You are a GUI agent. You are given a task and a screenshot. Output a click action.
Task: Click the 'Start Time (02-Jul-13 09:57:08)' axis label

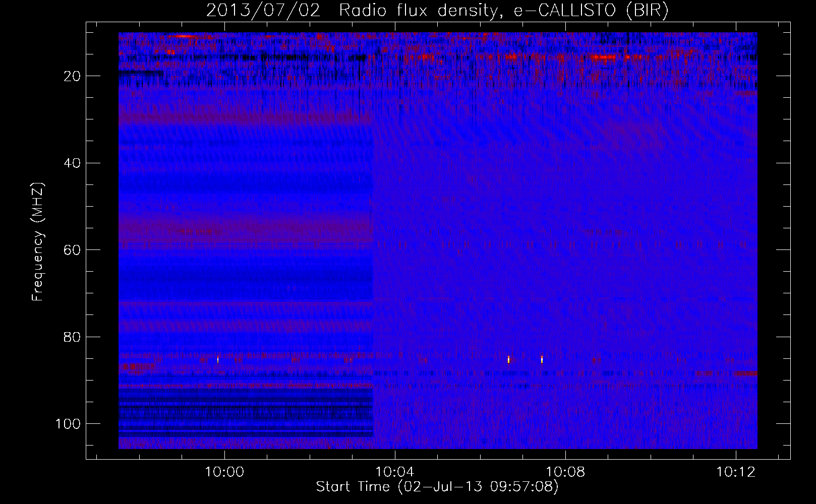[x=437, y=487]
